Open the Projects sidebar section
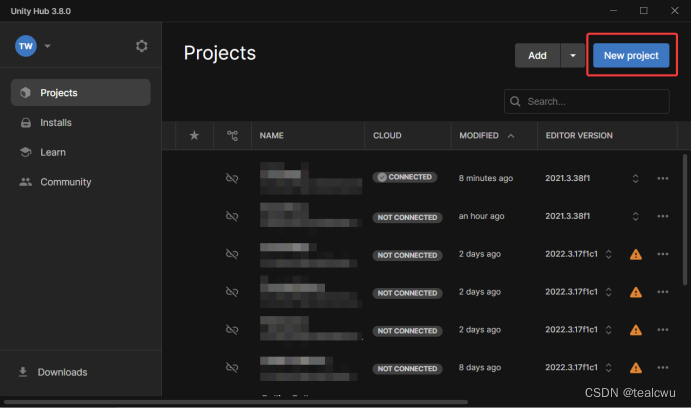Viewport: 692px width, 408px height. pos(81,92)
